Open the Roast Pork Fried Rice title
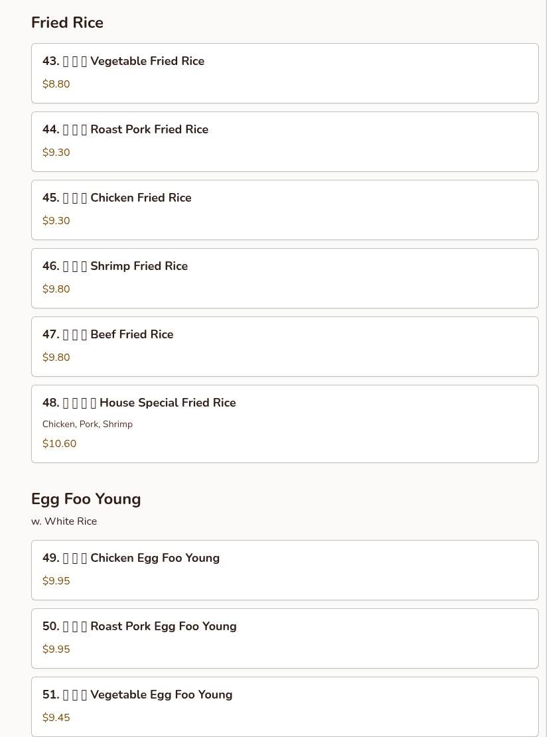560x737 pixels. pos(125,129)
